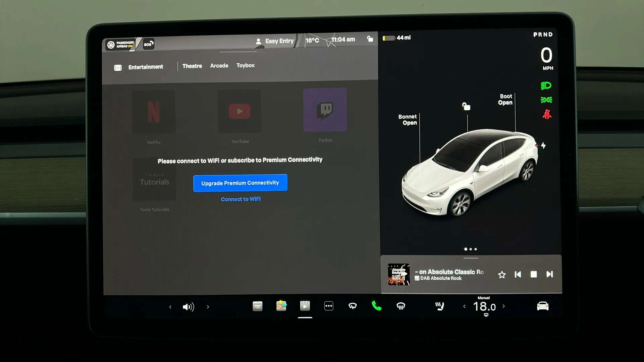Decrease volume with the left chevron
The height and width of the screenshot is (362, 644).
[170, 307]
